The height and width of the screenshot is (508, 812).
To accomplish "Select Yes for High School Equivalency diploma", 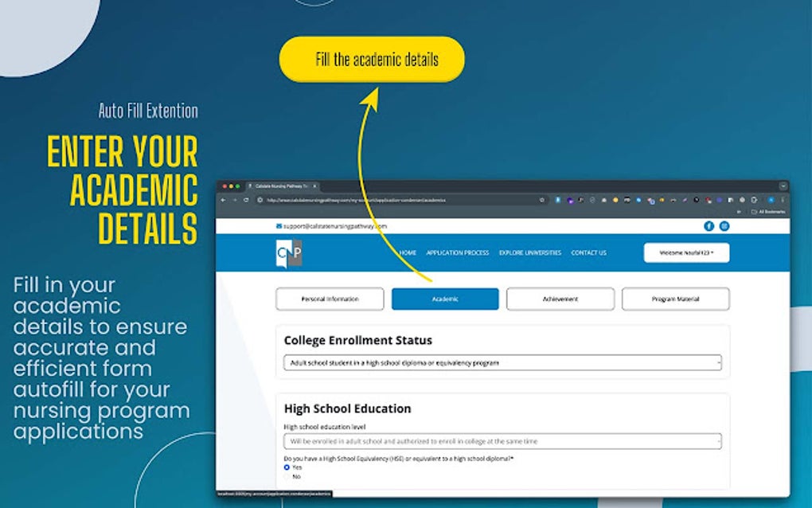I will coord(287,467).
